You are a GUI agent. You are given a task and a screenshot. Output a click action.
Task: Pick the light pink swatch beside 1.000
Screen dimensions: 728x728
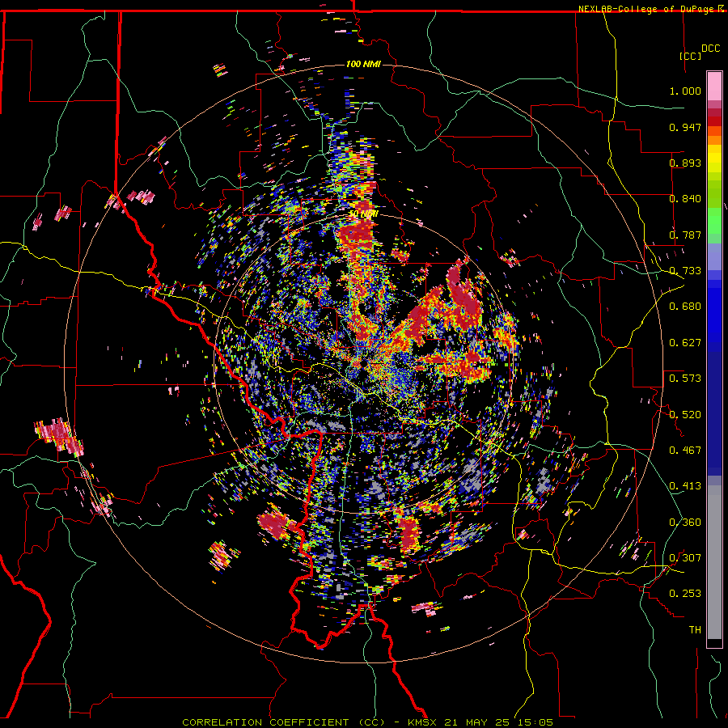[x=714, y=87]
